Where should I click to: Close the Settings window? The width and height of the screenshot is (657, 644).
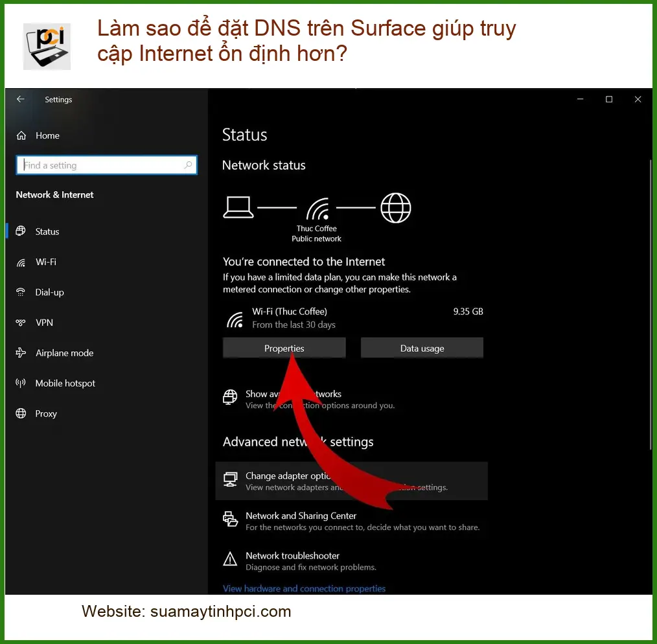pyautogui.click(x=638, y=99)
